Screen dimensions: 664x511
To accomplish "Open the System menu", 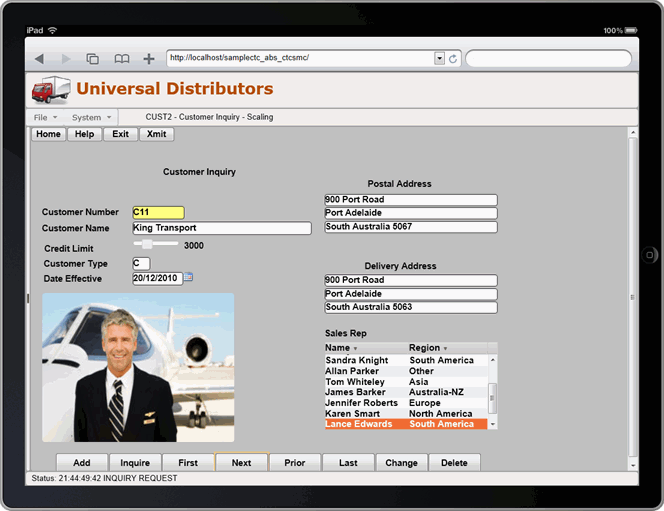I will click(x=91, y=117).
